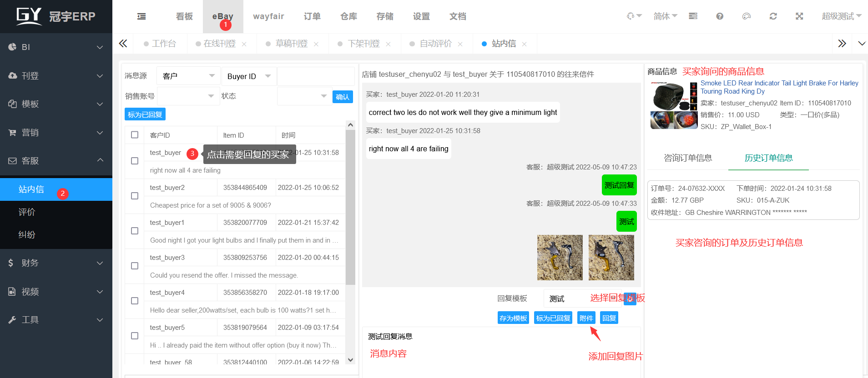Toggle the sidebar collapse menu icon
This screenshot has height=378, width=868.
click(x=141, y=16)
